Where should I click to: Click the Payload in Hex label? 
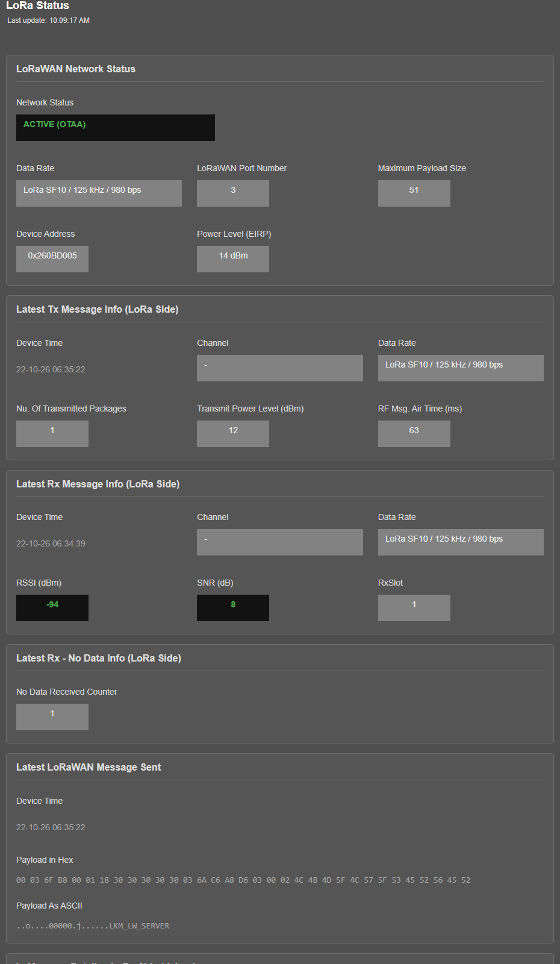coord(45,860)
